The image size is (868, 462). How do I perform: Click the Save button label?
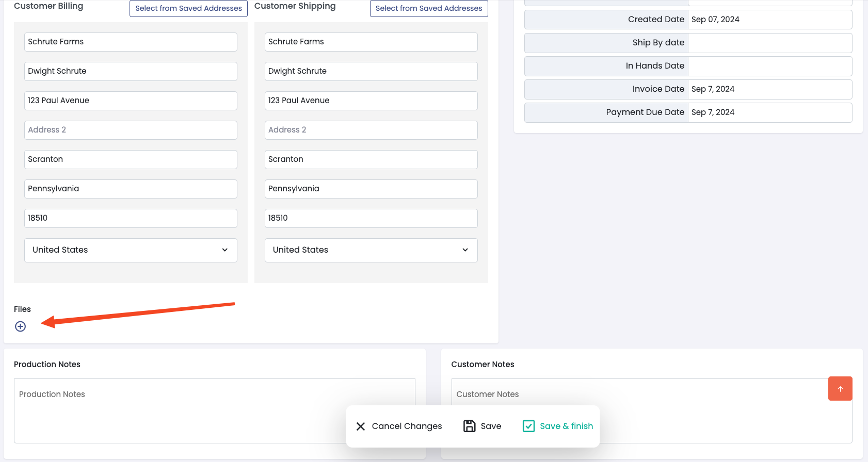click(x=491, y=426)
